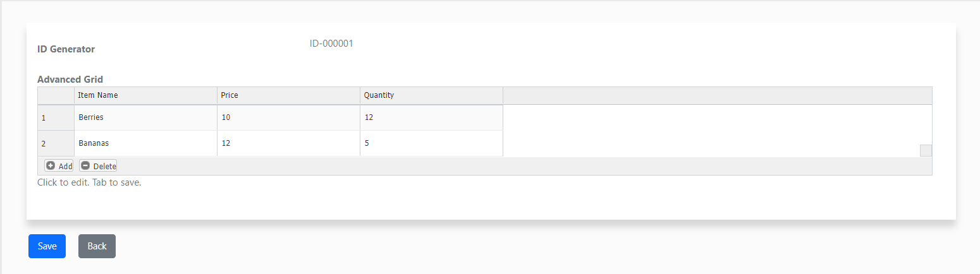Select row number 1 in grid
Image resolution: width=980 pixels, height=274 pixels.
tap(56, 117)
